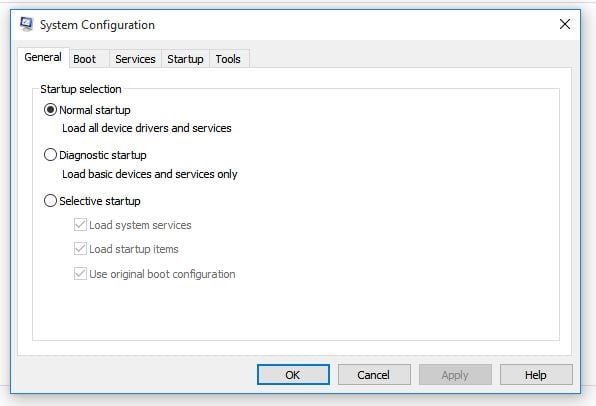The width and height of the screenshot is (596, 406).
Task: Click the System Configuration title bar icon
Action: point(27,25)
